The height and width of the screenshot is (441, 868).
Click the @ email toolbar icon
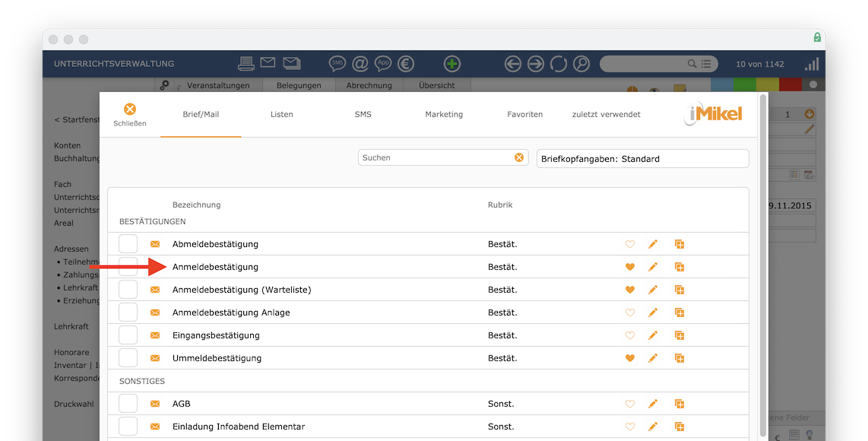tap(360, 64)
